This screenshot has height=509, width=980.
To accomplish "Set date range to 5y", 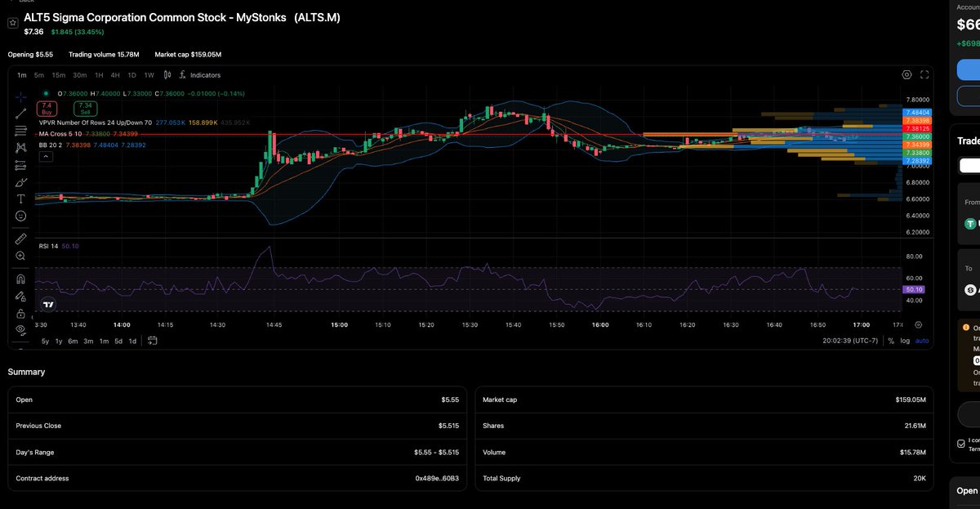I will click(46, 341).
